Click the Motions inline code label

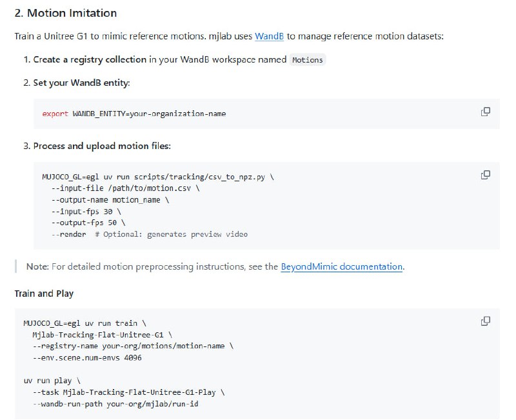[307, 60]
